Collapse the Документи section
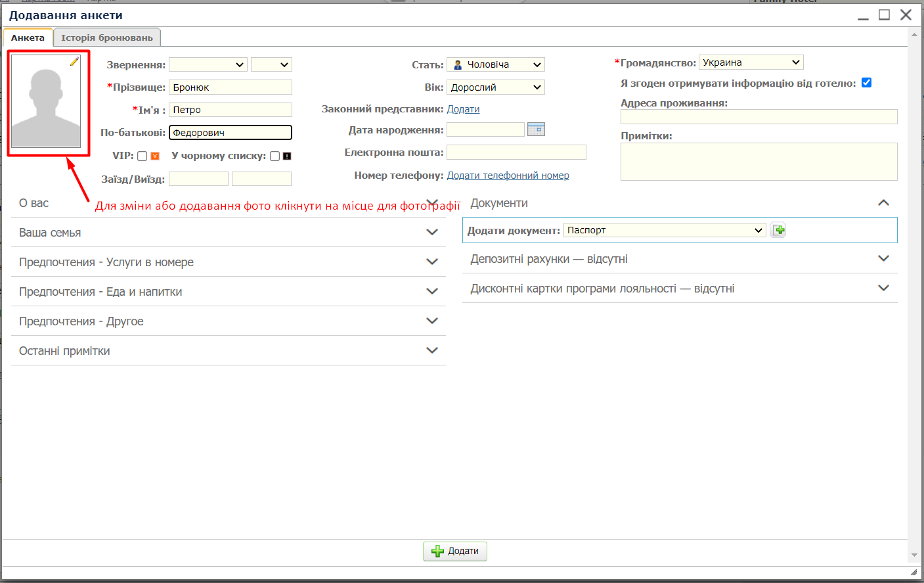This screenshot has height=583, width=924. pos(883,203)
